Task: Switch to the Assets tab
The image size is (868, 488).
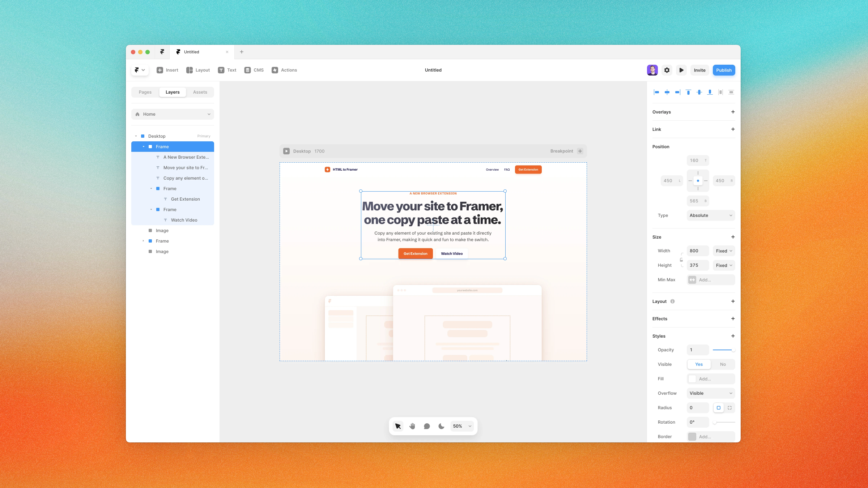Action: point(200,92)
